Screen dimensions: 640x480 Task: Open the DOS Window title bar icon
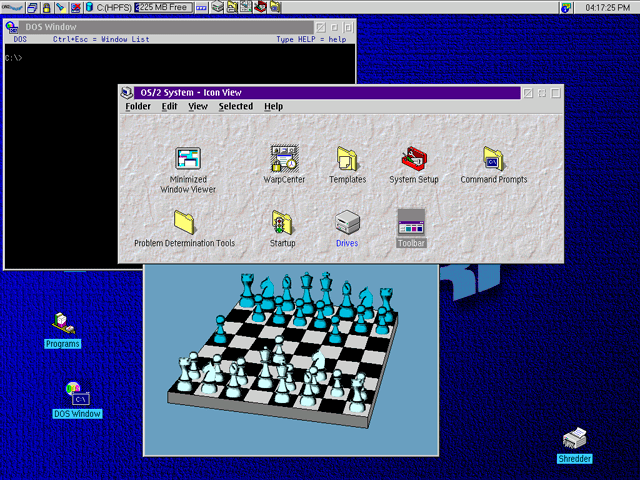point(12,27)
